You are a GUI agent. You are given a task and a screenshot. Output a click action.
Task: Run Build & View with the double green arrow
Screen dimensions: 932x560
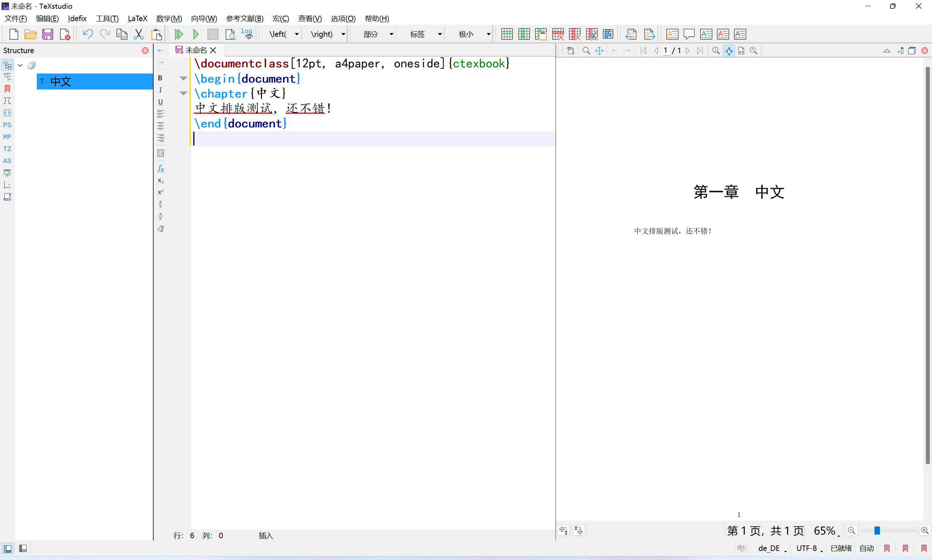coord(179,34)
